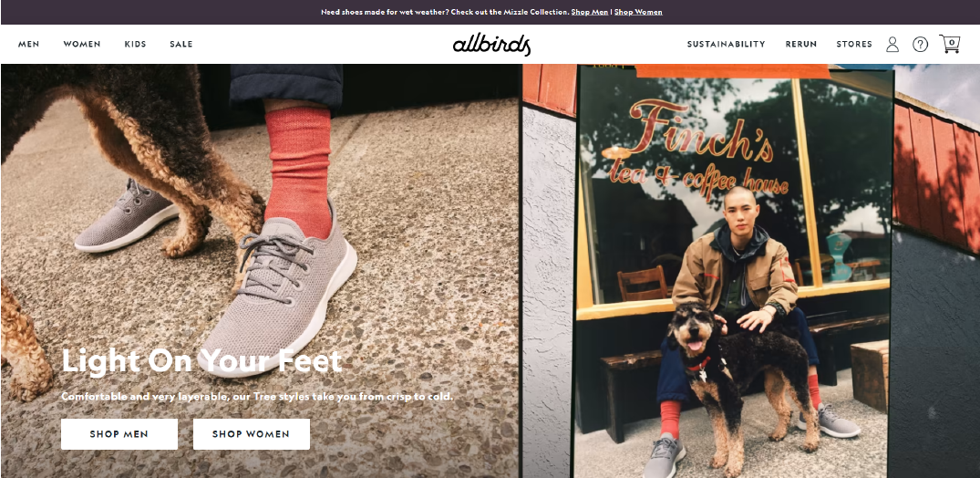Open the WOMEN menu
Viewport: 980px width, 478px height.
click(82, 45)
